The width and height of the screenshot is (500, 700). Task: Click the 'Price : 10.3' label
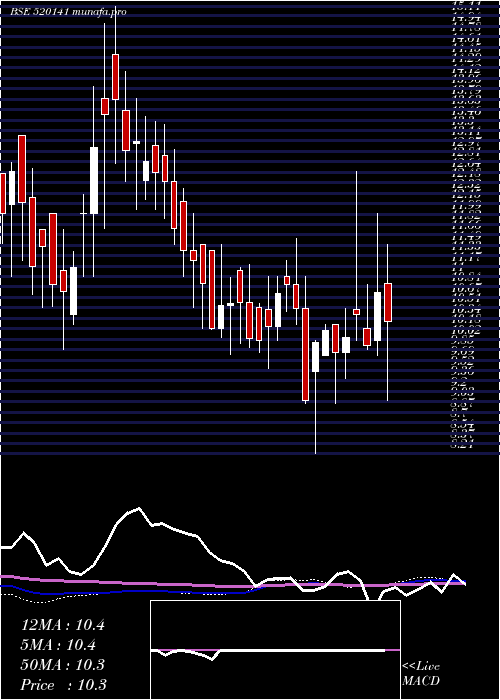coord(64,685)
